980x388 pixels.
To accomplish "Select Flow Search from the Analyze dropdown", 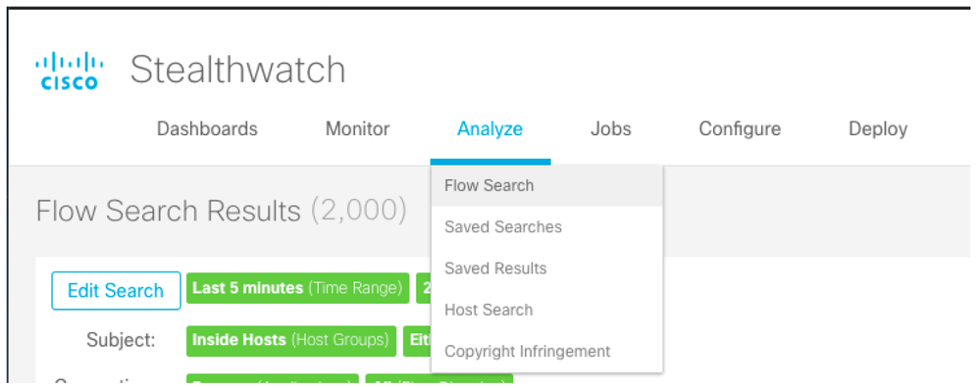I will 546,186.
